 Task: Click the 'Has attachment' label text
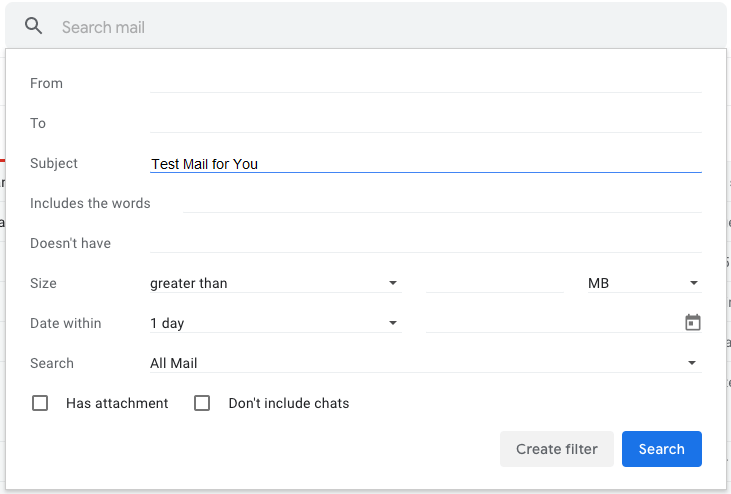point(117,403)
